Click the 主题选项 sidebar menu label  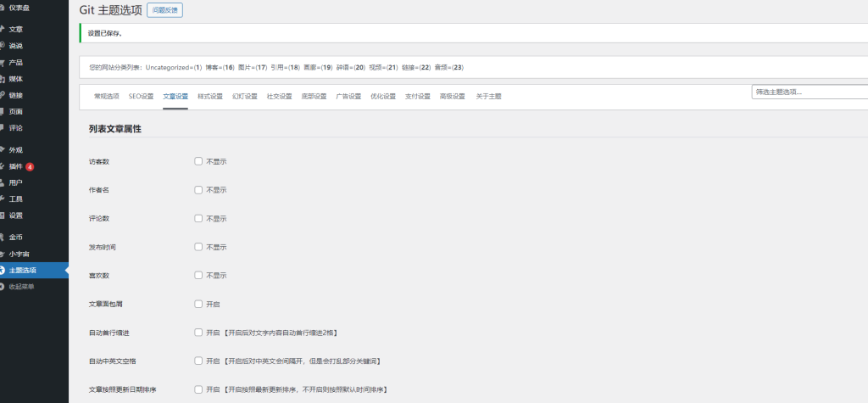(x=23, y=271)
